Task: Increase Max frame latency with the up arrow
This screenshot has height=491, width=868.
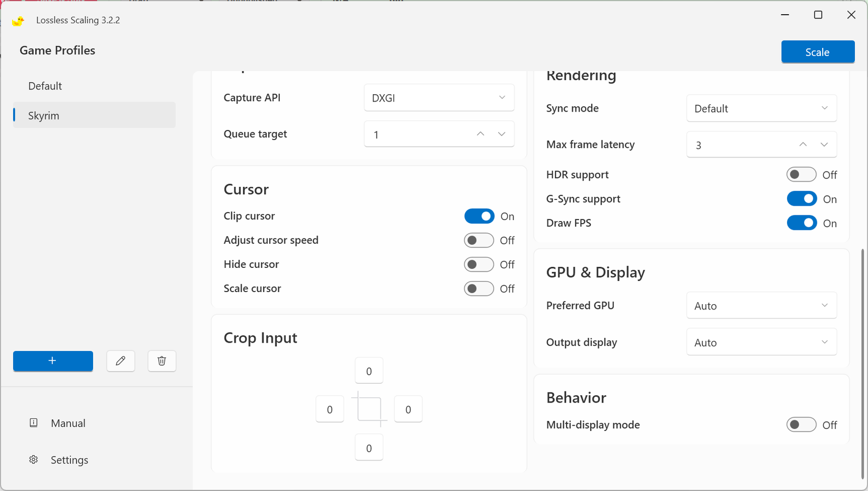Action: [802, 144]
